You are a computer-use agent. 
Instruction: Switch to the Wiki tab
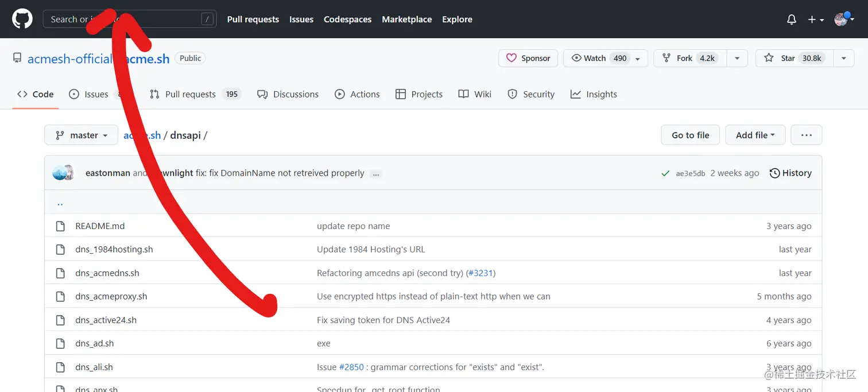tap(475, 94)
